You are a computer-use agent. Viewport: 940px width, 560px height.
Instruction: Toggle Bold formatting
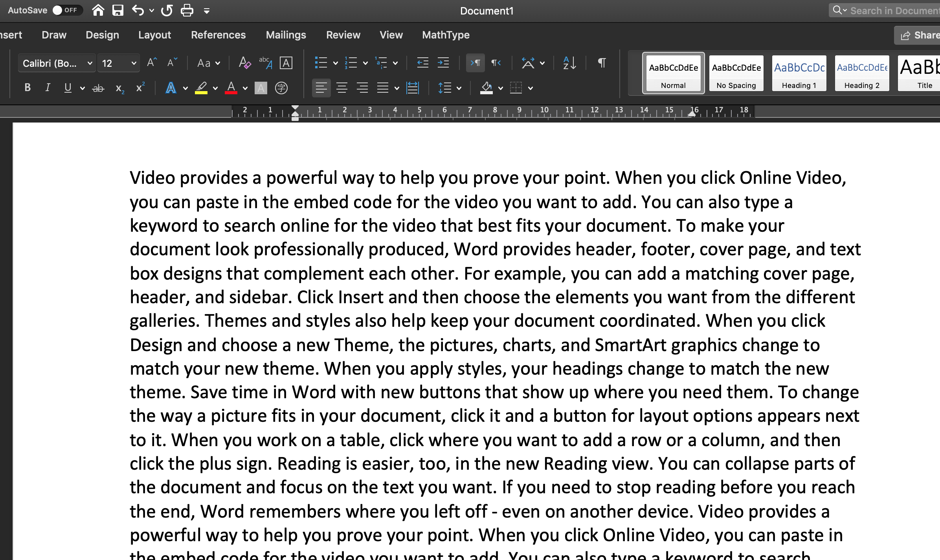tap(27, 87)
